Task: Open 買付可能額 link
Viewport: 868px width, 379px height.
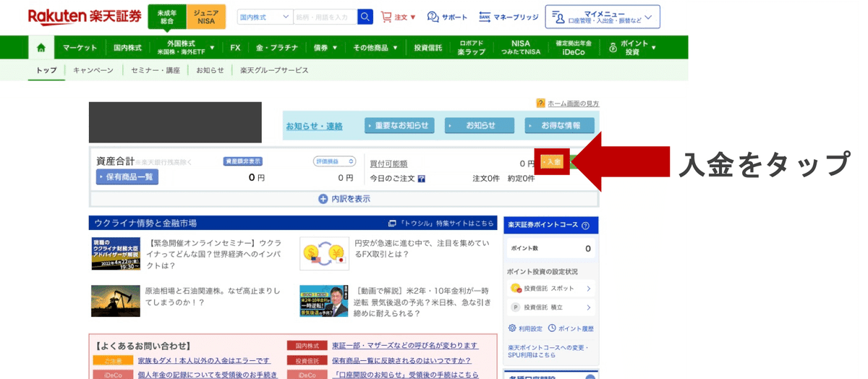Action: (x=389, y=164)
